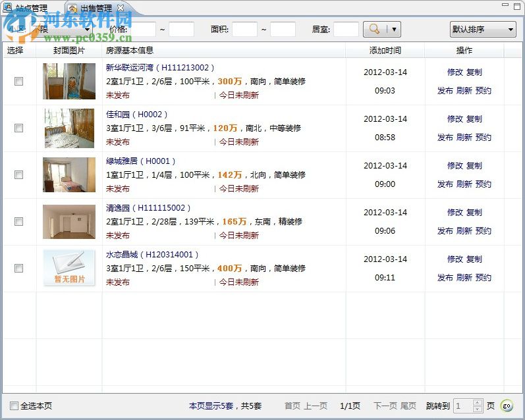
Task: Click 修改 for 绿城雅居
Action: click(455, 166)
